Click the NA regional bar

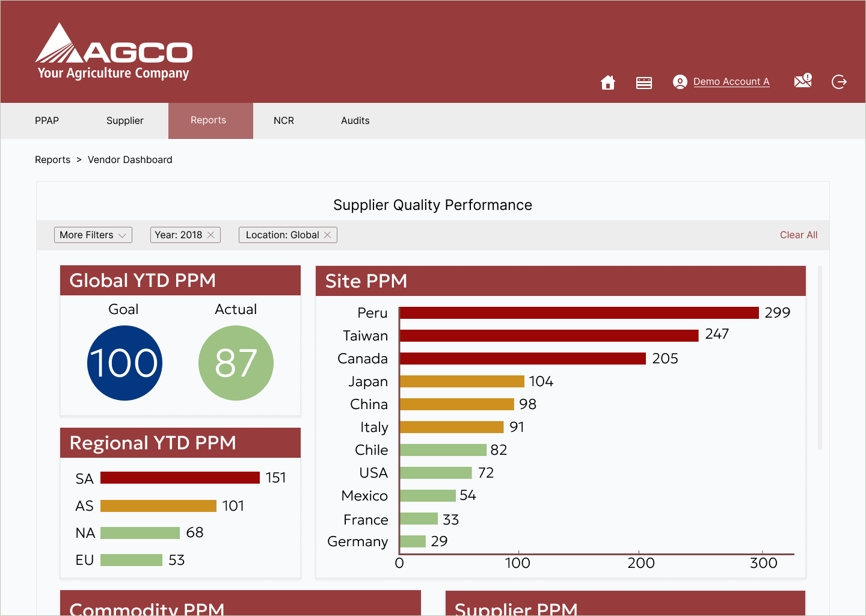click(140, 533)
